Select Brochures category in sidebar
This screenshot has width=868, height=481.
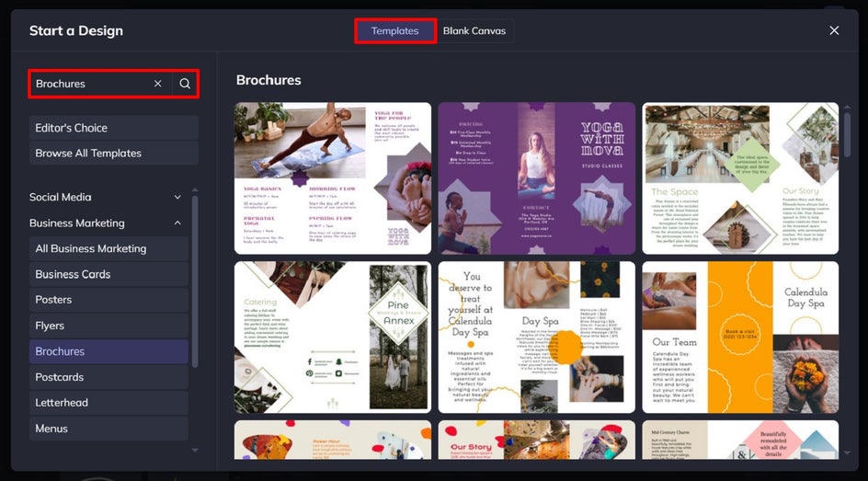[108, 351]
